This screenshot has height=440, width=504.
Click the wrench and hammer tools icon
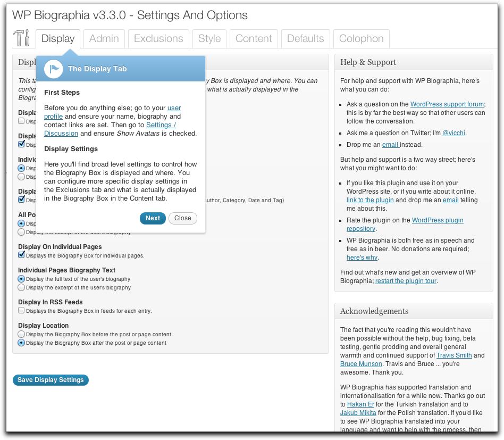[21, 39]
